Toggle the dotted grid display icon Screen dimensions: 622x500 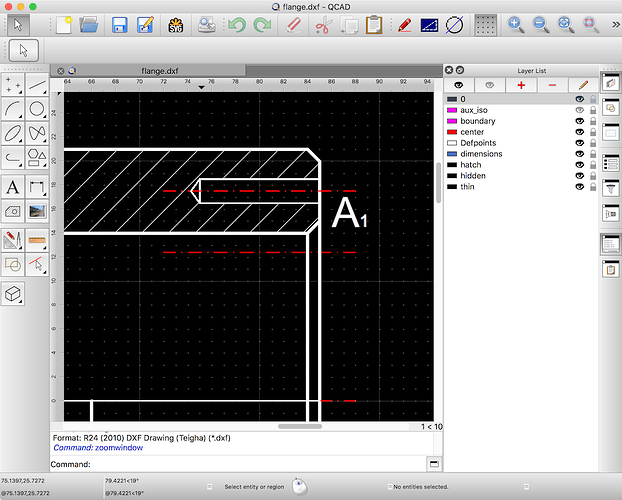486,25
